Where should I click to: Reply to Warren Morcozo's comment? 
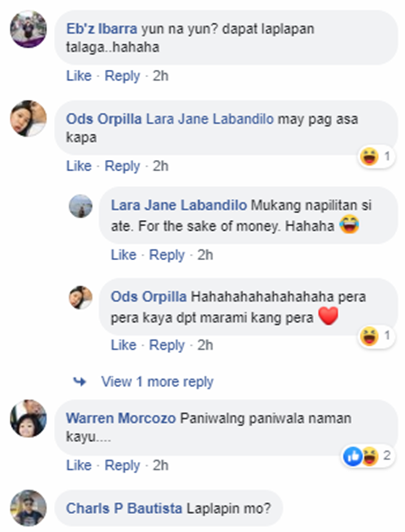[x=122, y=466]
